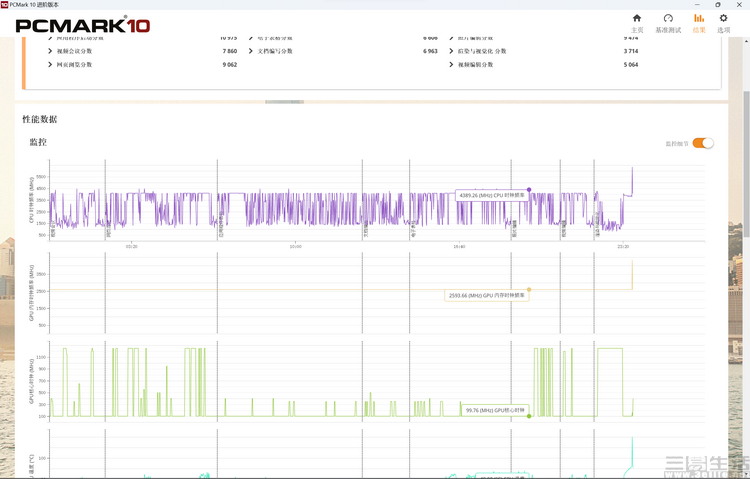Click the score value 9 062
This screenshot has height=479, width=750.
click(230, 65)
